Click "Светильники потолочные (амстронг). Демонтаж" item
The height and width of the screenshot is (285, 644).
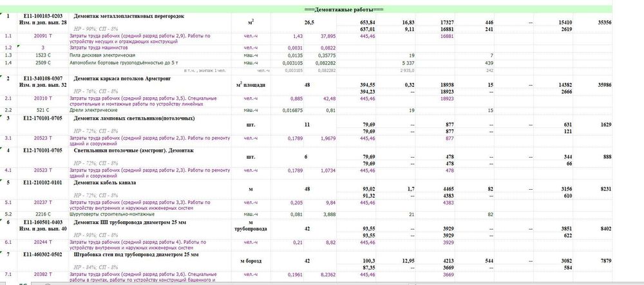point(133,151)
